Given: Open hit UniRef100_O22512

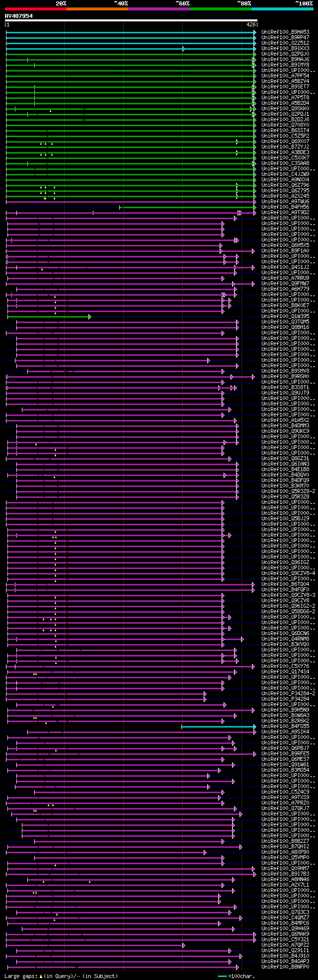Looking at the screenshot, I should pos(285,43).
